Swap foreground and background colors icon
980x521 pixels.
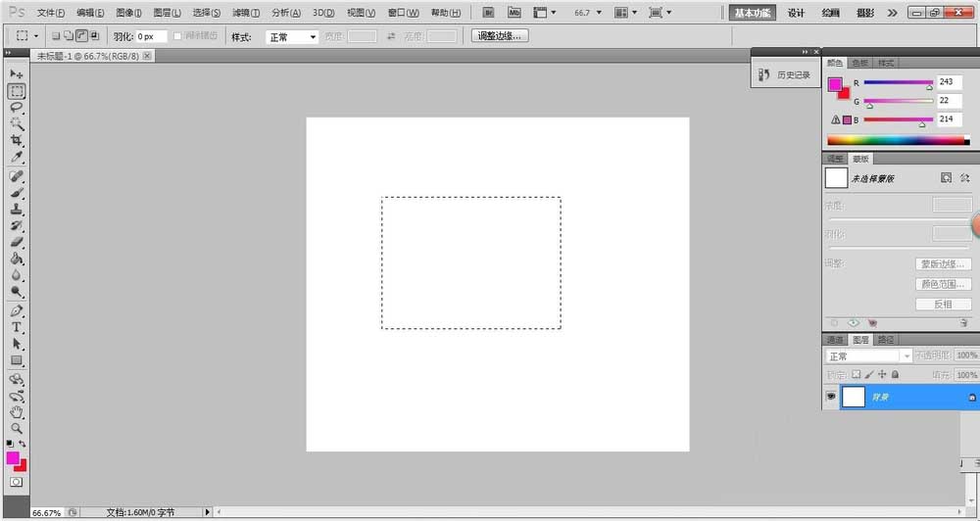pyautogui.click(x=23, y=444)
